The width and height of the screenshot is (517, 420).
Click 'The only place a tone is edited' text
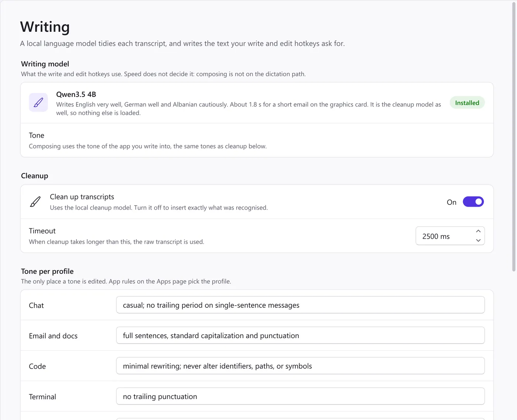tap(126, 281)
